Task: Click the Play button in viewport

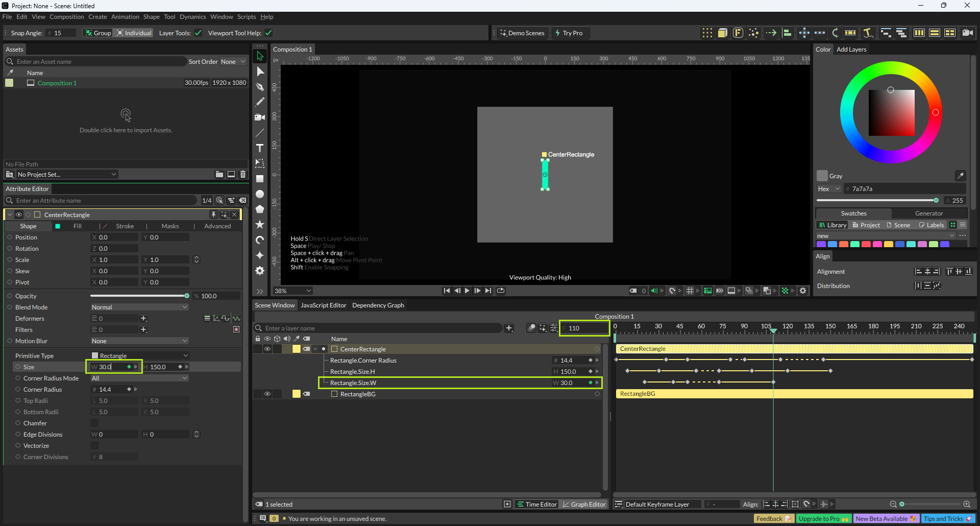Action: pos(467,291)
